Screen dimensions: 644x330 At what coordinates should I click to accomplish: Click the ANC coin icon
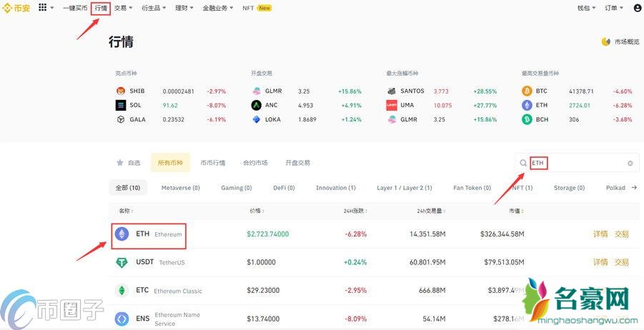pos(257,105)
